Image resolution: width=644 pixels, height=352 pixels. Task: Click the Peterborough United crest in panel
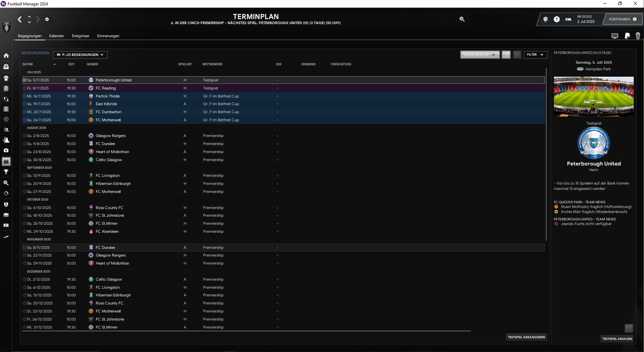click(x=594, y=143)
